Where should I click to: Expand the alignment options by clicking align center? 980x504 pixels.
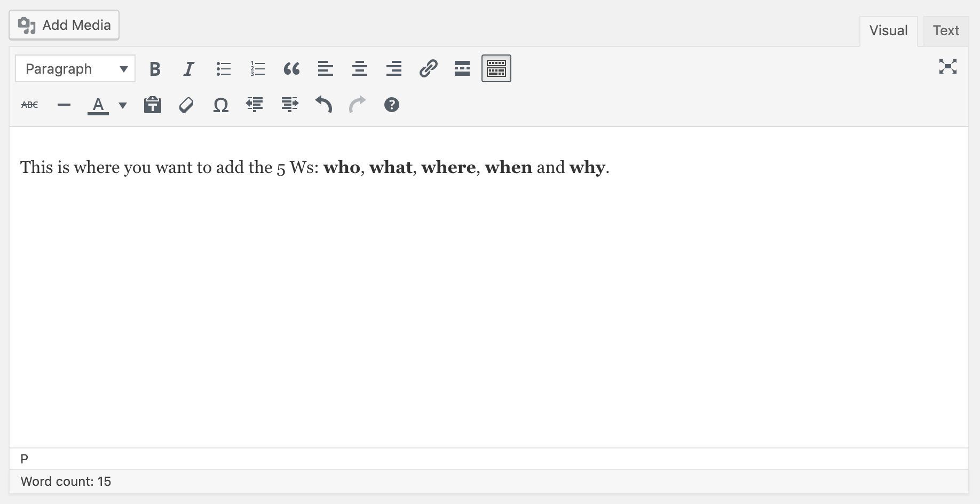360,68
